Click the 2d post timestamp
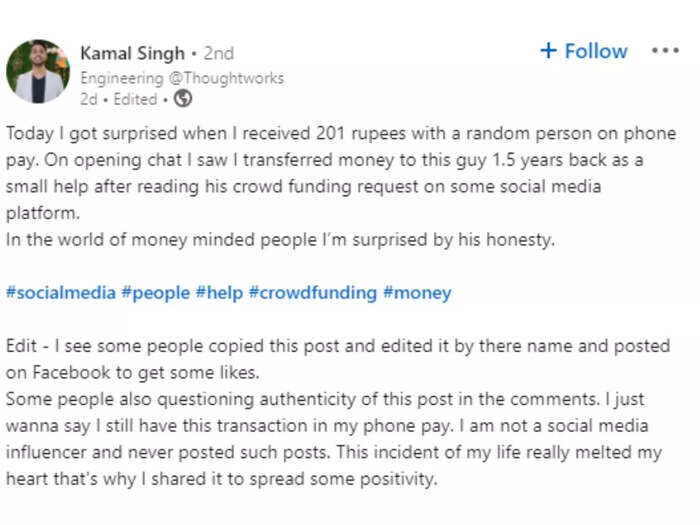This screenshot has height=525, width=700. click(x=88, y=99)
